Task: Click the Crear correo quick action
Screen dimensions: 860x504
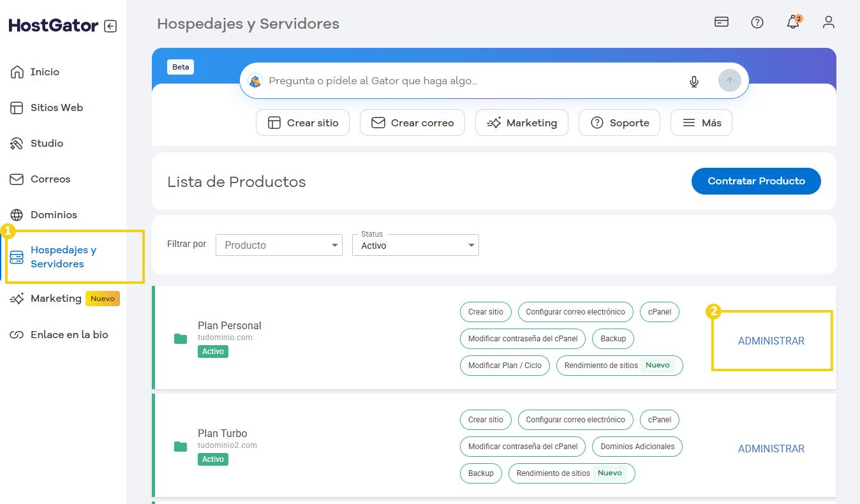Action: [412, 122]
